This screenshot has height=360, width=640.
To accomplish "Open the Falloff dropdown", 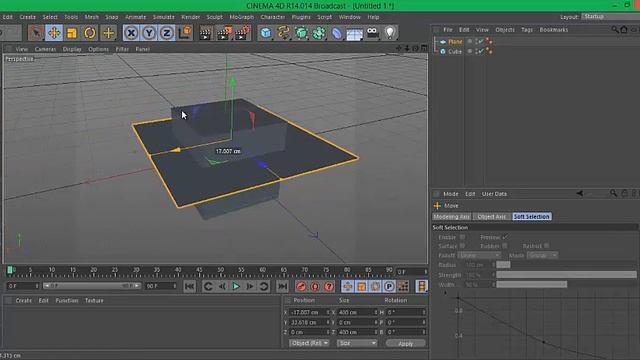I will click(479, 256).
